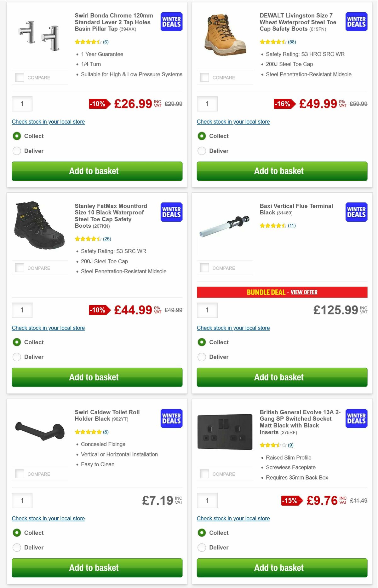Click the WINTER DEALS badge on Swirl Bonda tap
The height and width of the screenshot is (588, 378).
[171, 21]
